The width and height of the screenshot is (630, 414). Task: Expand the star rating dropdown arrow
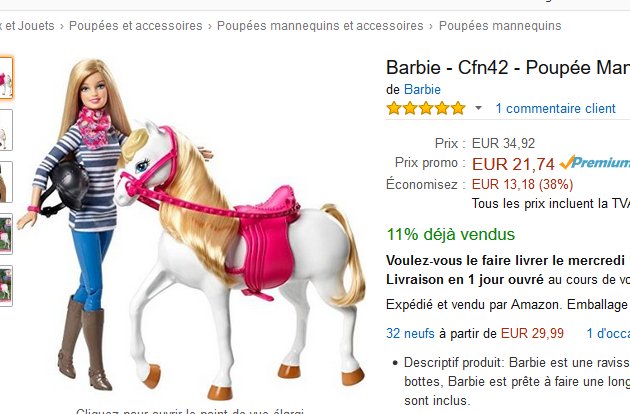pyautogui.click(x=478, y=108)
